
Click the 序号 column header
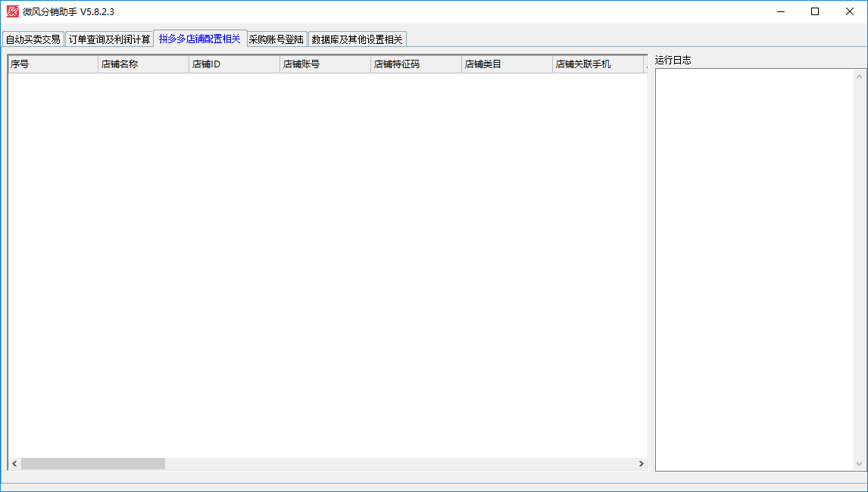click(x=53, y=64)
